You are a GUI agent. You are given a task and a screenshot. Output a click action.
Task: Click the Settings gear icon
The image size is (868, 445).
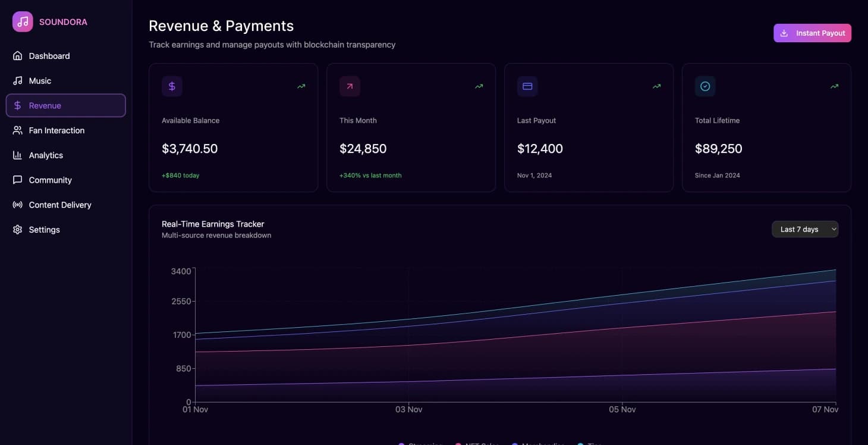tap(18, 230)
